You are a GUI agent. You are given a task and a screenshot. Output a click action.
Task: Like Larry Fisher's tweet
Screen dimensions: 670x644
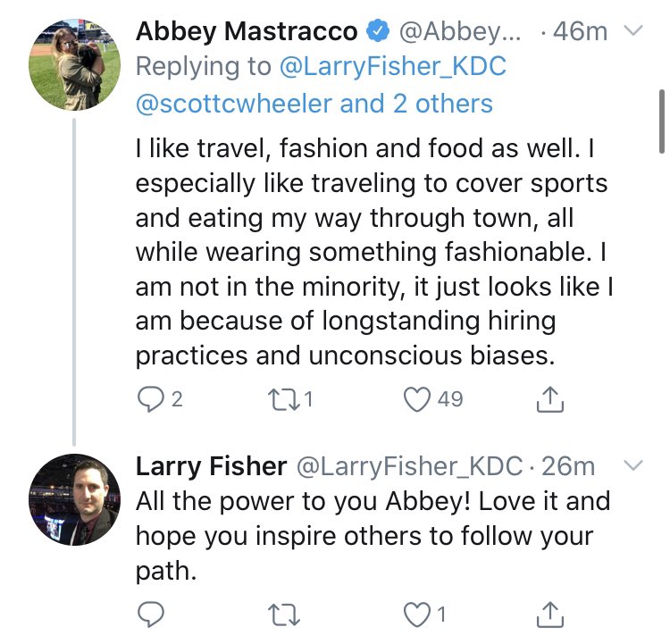point(418,614)
